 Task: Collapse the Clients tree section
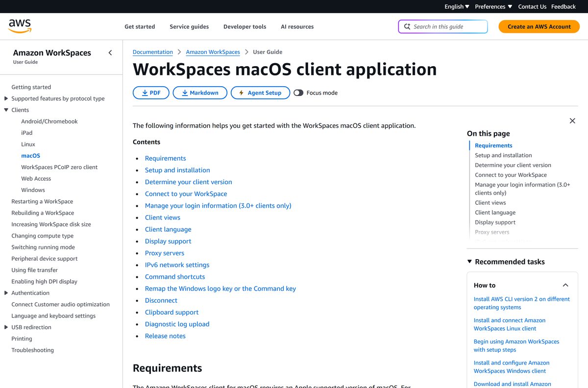click(x=6, y=110)
